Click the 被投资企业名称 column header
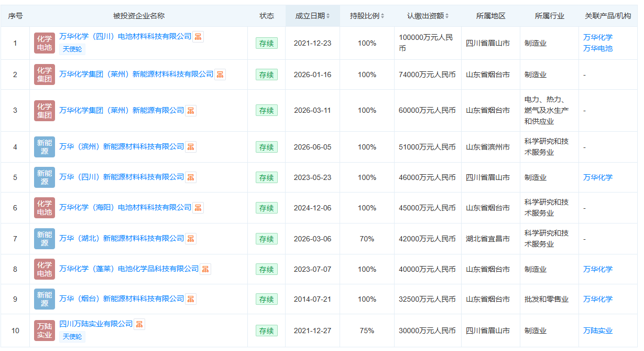This screenshot has width=644, height=351. click(x=139, y=16)
